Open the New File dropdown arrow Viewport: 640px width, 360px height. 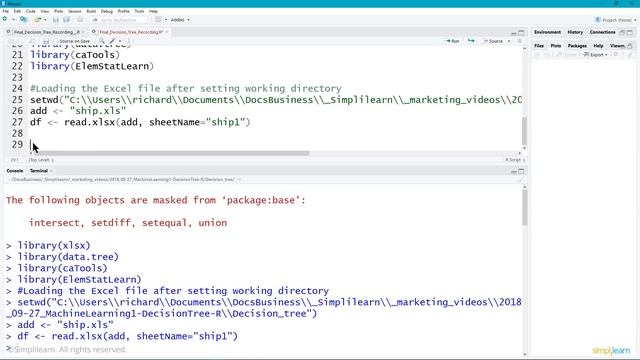pyautogui.click(x=13, y=20)
